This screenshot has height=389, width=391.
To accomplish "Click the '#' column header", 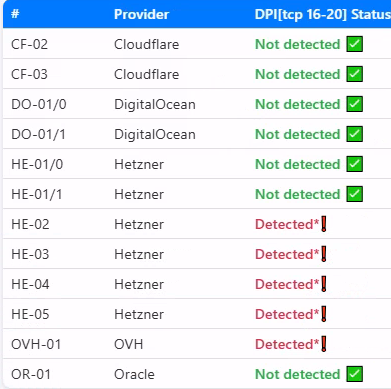I will (15, 14).
